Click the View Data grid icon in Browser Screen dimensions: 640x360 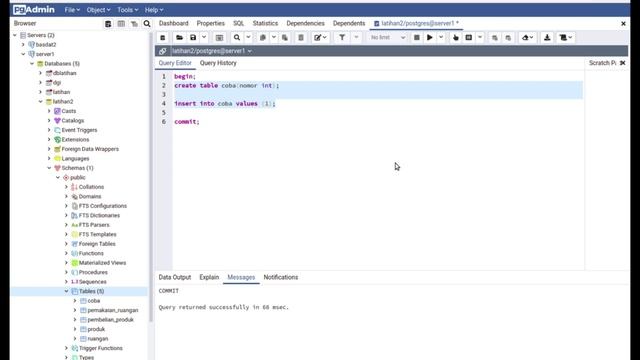click(x=121, y=24)
